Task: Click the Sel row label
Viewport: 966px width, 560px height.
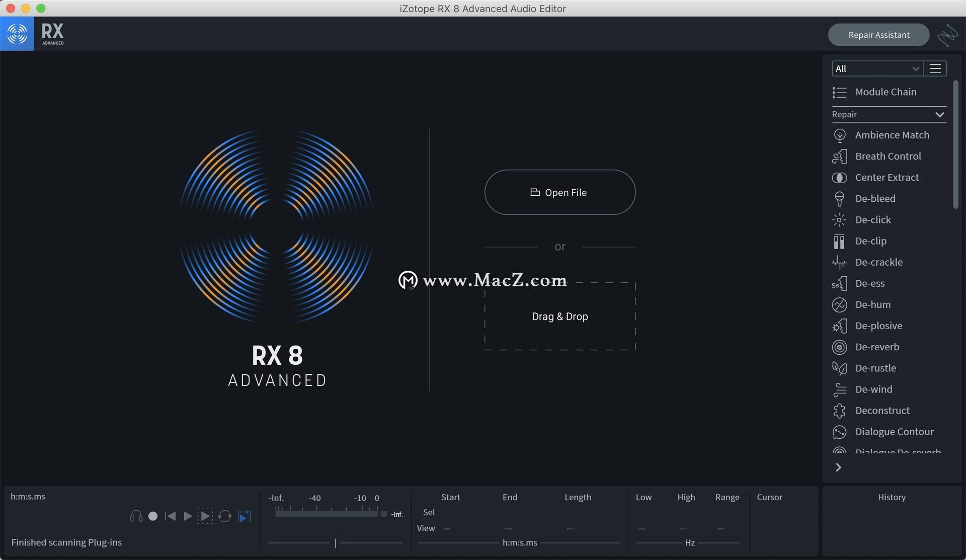Action: tap(429, 512)
